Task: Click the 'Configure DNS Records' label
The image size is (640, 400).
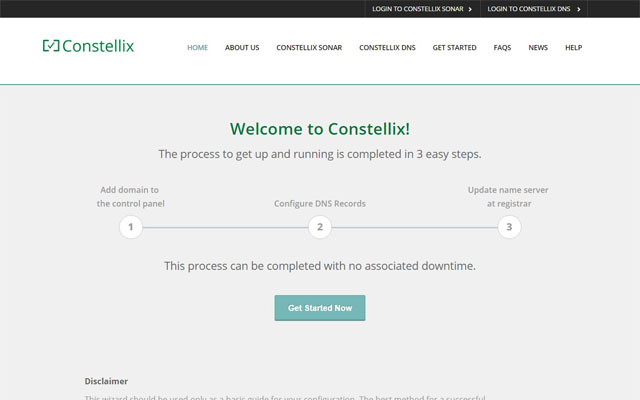Action: [x=320, y=203]
